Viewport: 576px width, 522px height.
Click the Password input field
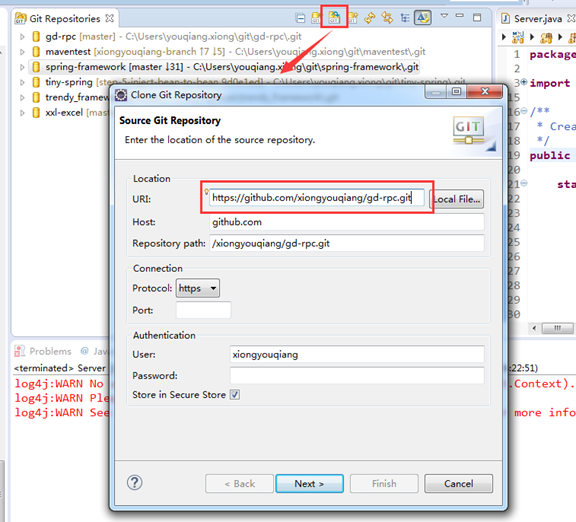[357, 375]
